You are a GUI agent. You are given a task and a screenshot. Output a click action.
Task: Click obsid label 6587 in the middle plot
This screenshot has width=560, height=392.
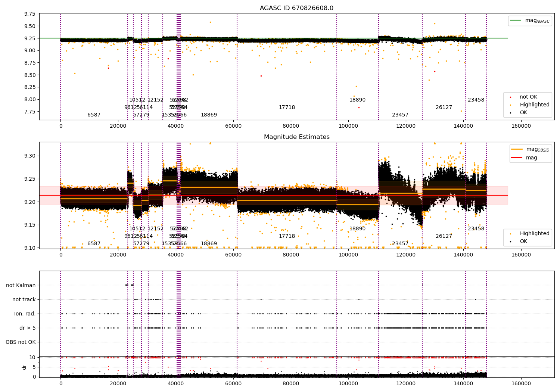(x=94, y=244)
